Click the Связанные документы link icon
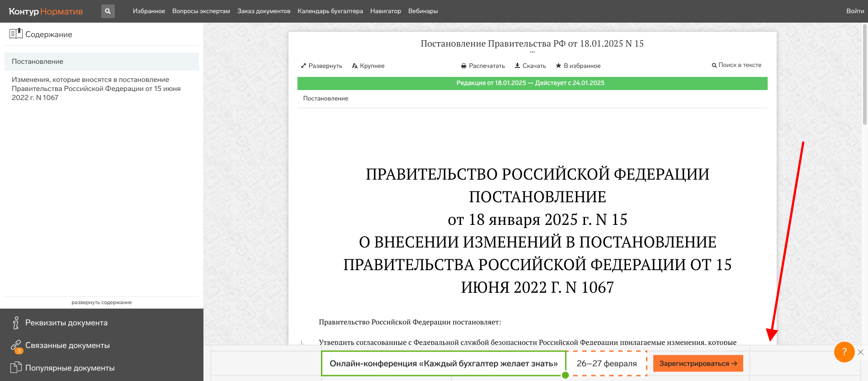Viewport: 868px width, 381px height. 16,346
